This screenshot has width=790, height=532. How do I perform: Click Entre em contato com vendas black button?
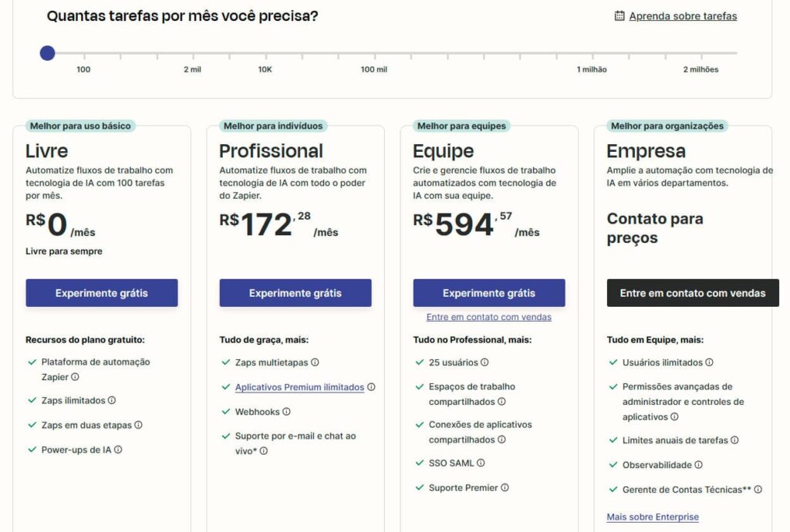pos(693,293)
